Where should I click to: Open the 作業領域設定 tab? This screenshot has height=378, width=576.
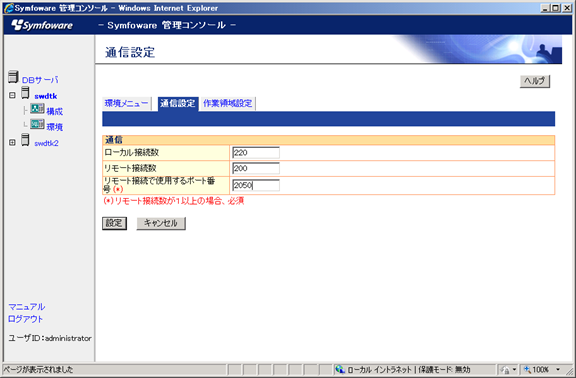(x=227, y=103)
